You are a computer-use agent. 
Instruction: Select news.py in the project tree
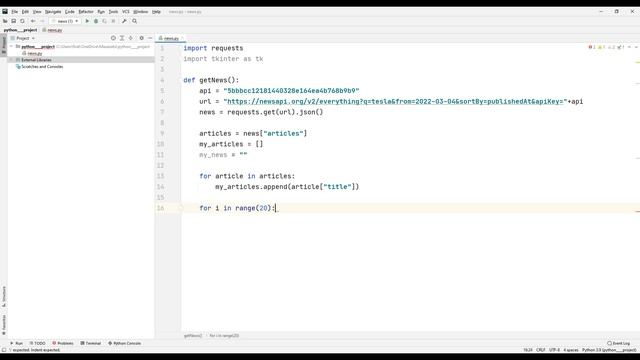click(x=35, y=53)
